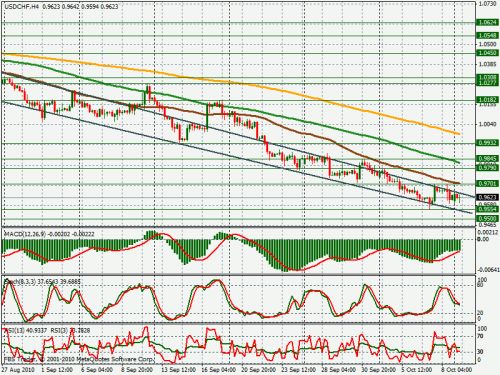500x375 pixels.
Task: Click the 8 Sep 20:00 date label
Action: 137,370
